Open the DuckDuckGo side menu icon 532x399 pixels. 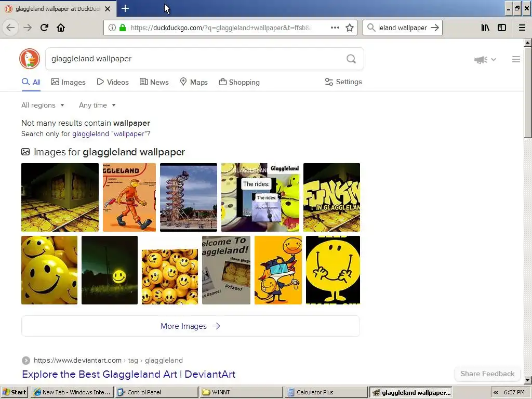pyautogui.click(x=516, y=59)
